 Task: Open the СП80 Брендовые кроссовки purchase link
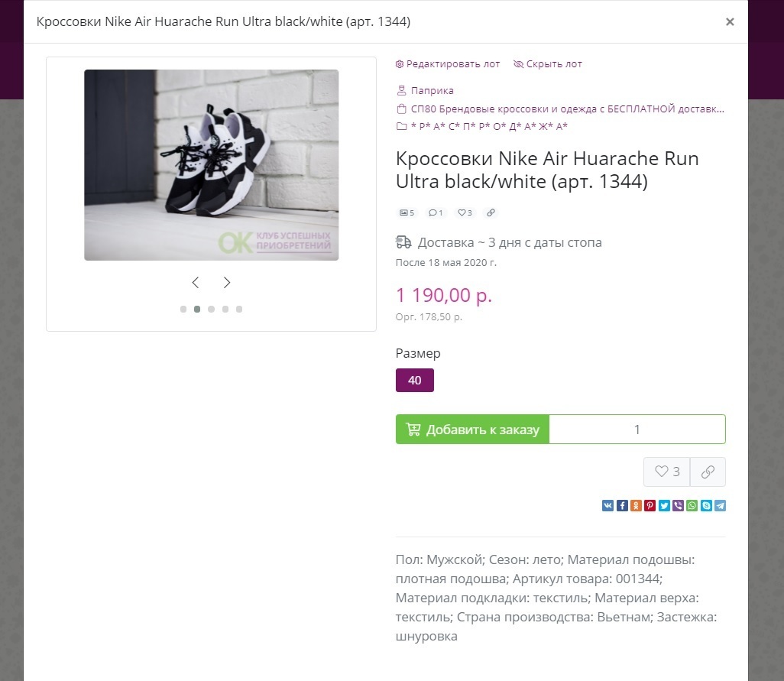567,109
